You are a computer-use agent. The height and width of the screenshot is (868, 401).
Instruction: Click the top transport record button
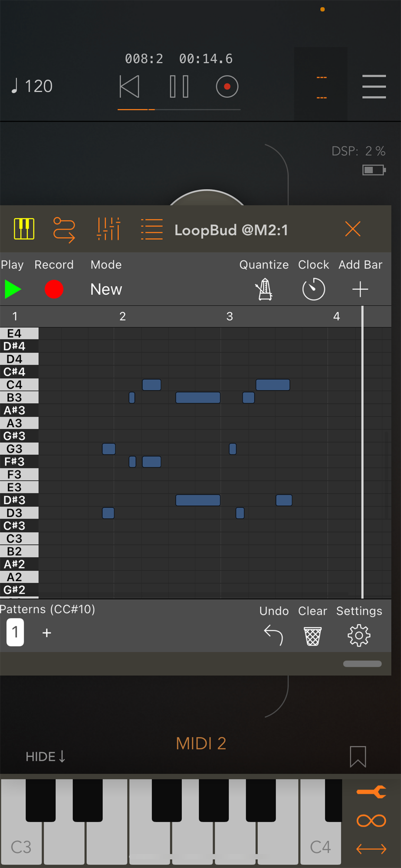point(227,86)
